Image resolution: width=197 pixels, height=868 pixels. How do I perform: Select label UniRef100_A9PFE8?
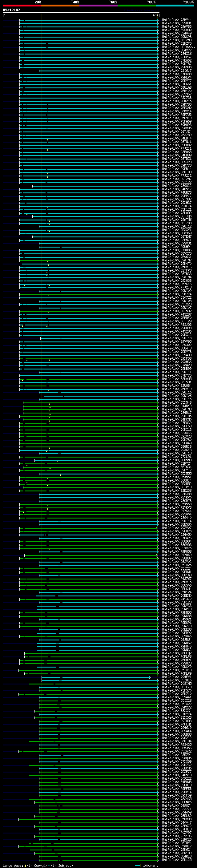coord(176,788)
